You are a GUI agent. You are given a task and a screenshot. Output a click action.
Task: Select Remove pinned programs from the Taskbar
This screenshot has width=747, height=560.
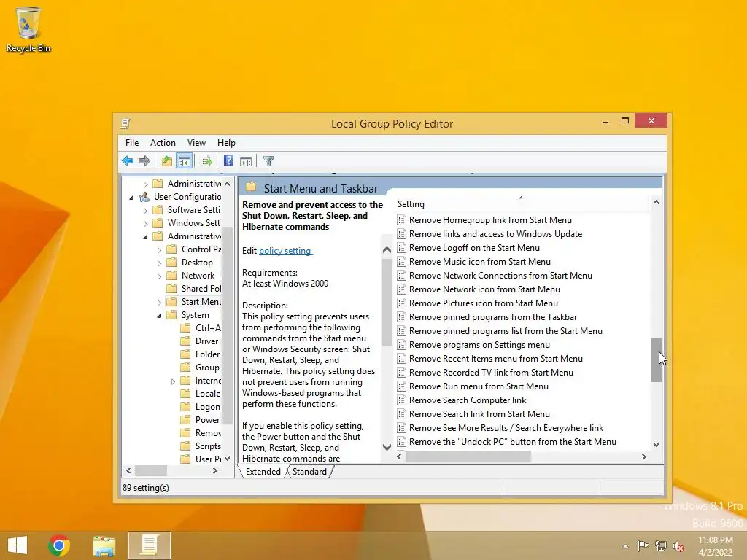click(493, 317)
